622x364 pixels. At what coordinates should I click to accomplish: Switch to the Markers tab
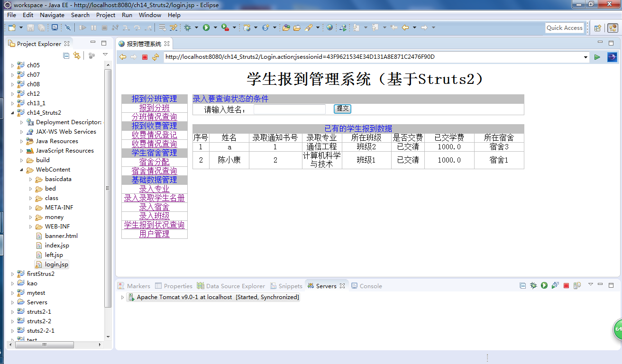(x=134, y=286)
